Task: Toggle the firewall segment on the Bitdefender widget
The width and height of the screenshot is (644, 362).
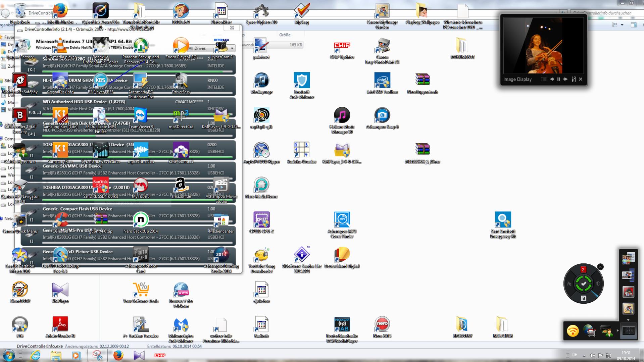Action: click(569, 284)
